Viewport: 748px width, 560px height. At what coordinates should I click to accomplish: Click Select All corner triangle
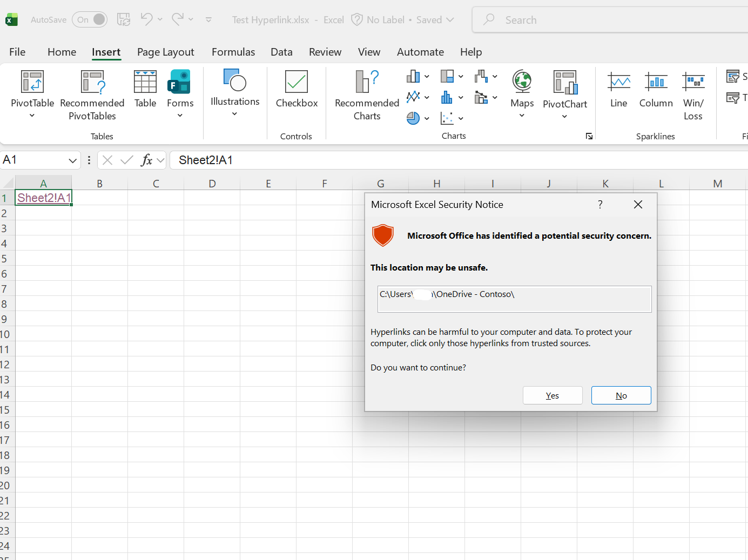coord(8,183)
